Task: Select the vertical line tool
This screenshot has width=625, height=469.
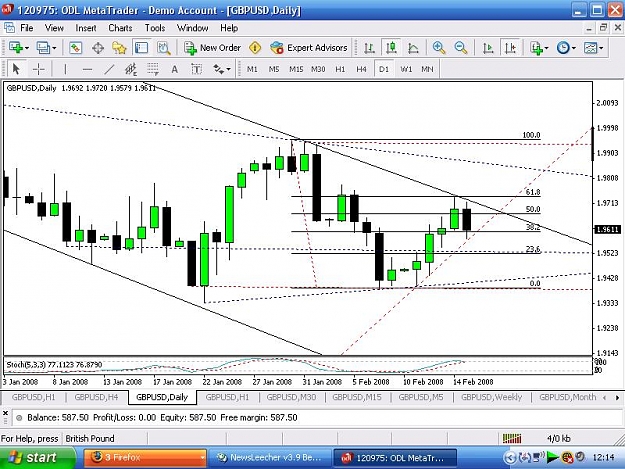Action: (x=65, y=69)
